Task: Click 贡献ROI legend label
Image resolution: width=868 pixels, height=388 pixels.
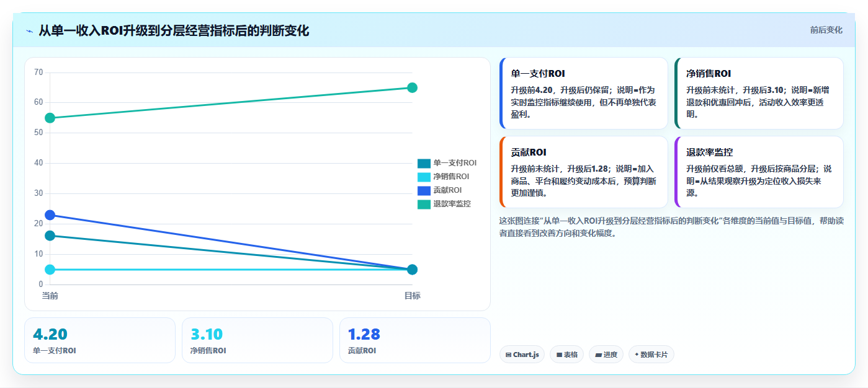Action: [447, 190]
